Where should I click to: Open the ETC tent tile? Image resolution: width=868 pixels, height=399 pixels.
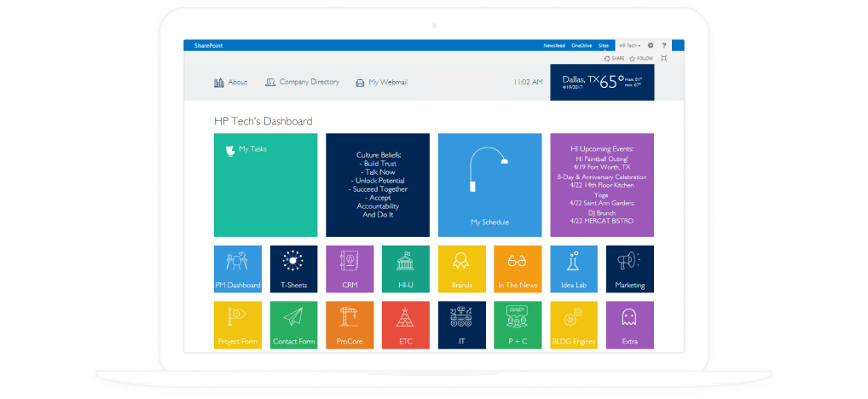coord(405,325)
